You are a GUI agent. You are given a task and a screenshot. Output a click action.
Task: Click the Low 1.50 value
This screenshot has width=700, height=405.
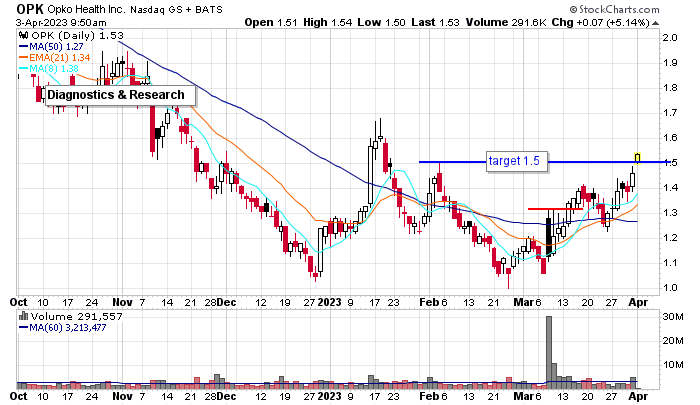pyautogui.click(x=381, y=22)
